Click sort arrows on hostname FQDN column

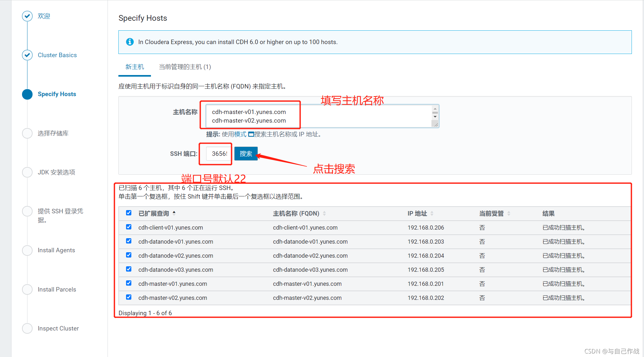[x=324, y=213]
